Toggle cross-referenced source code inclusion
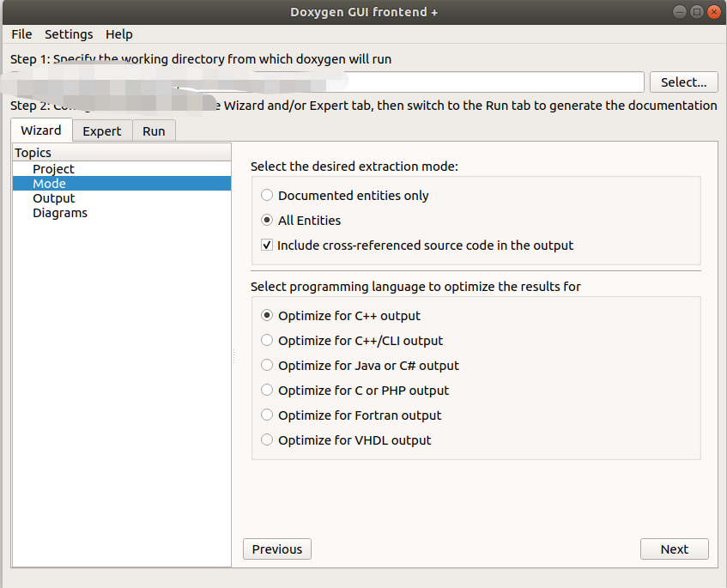727x588 pixels. tap(266, 245)
